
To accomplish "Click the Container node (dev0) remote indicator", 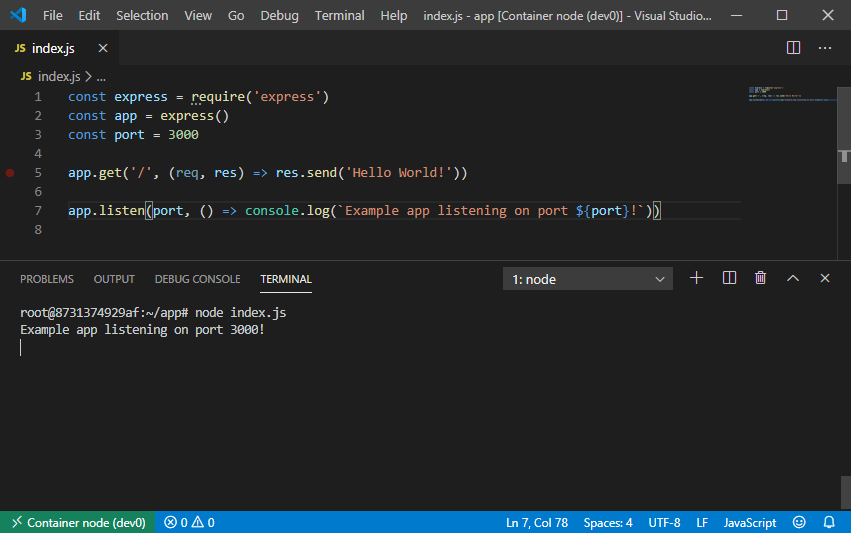I will (x=77, y=522).
